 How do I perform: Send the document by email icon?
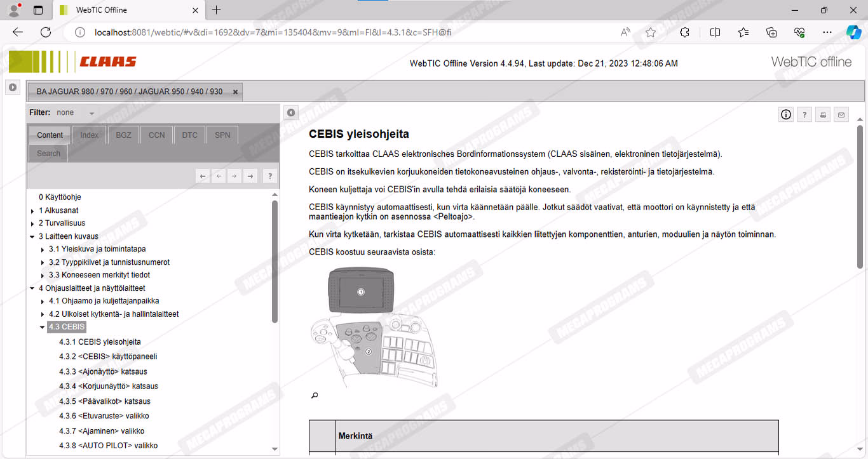(841, 114)
